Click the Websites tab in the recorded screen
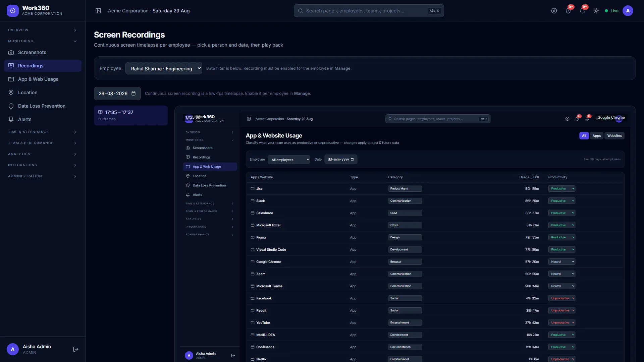Screen dimensions: 644x362 [614, 136]
